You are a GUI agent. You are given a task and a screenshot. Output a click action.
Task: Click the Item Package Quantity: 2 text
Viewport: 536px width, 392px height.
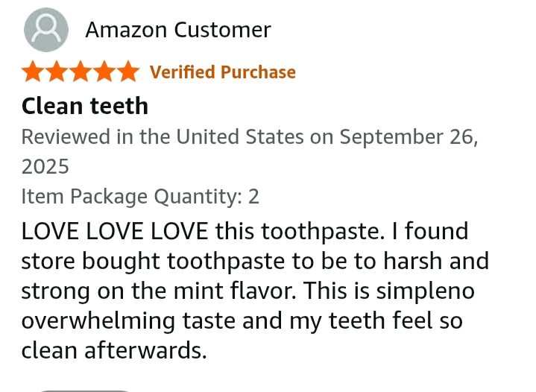140,197
